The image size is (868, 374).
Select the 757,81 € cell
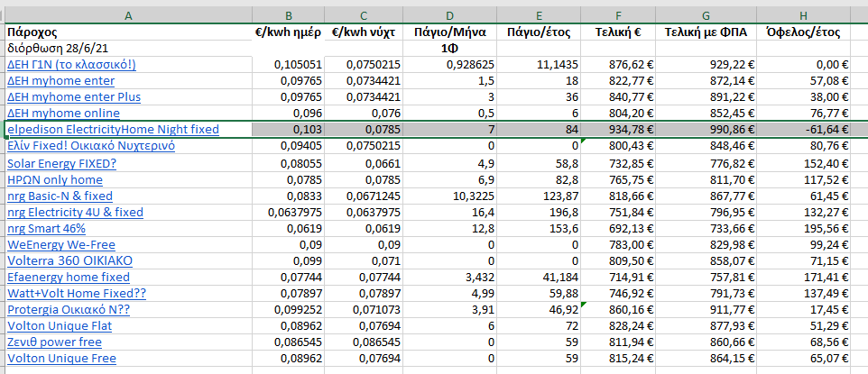coord(706,278)
